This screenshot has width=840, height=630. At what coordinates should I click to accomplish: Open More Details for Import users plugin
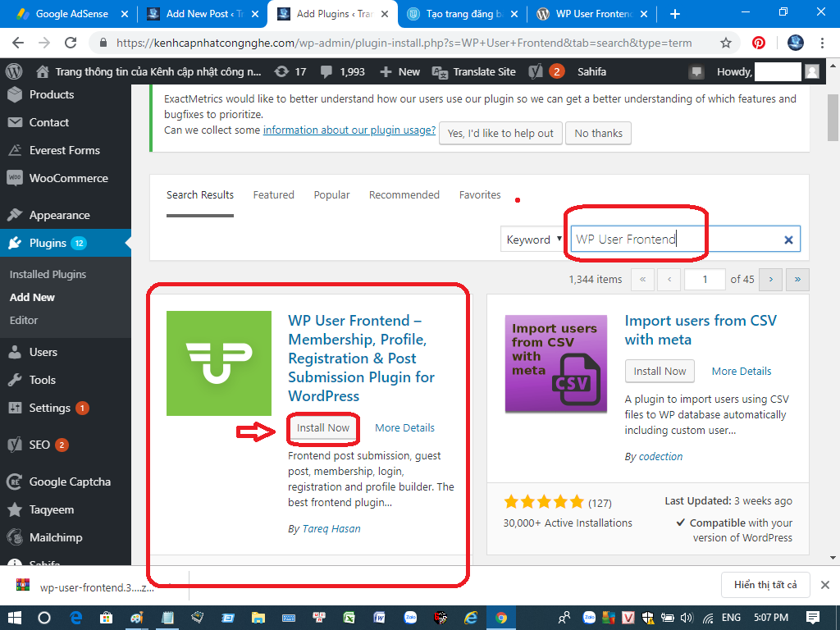click(741, 371)
